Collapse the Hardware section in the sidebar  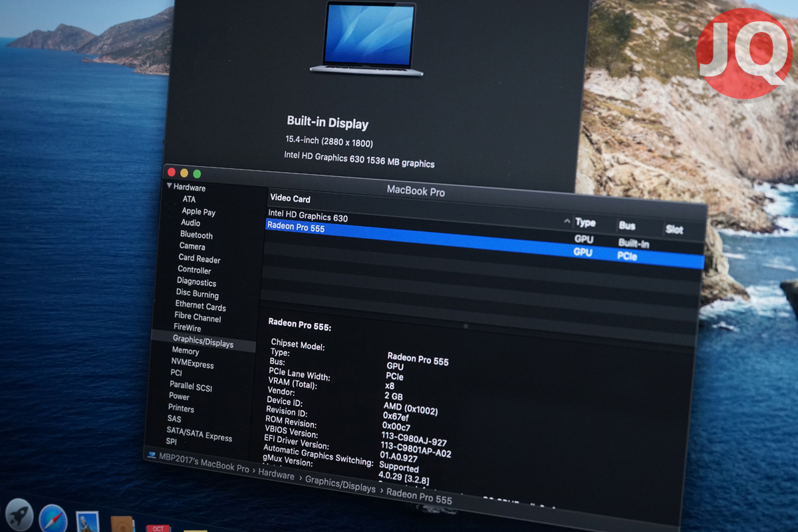[170, 186]
